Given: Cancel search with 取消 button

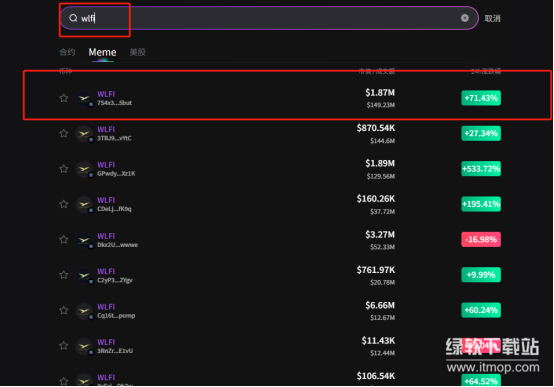Looking at the screenshot, I should click(x=492, y=18).
